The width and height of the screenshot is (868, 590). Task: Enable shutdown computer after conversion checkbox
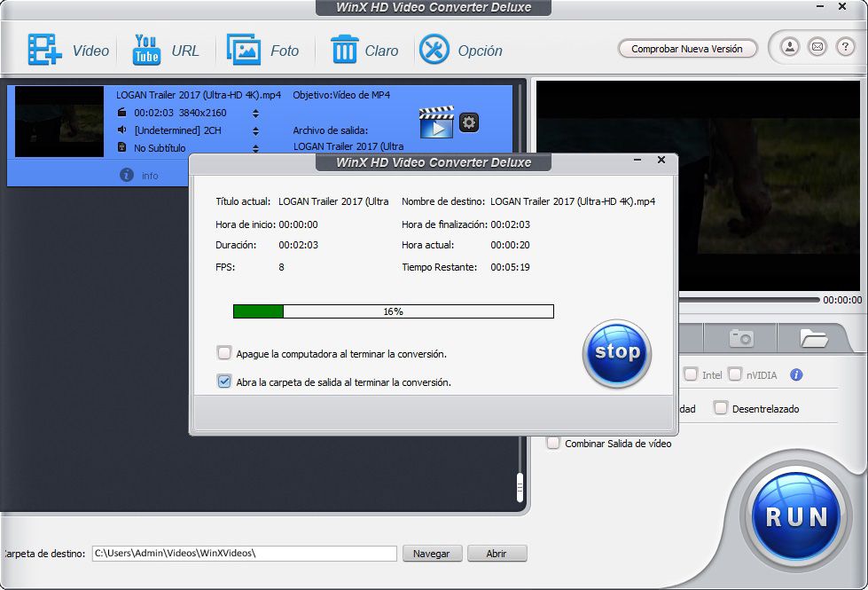[224, 353]
